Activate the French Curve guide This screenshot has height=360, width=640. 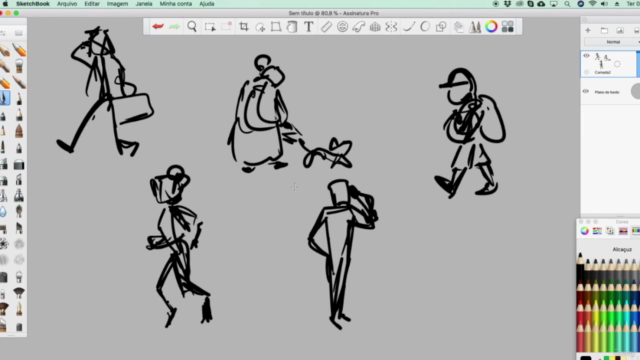pos(359,27)
